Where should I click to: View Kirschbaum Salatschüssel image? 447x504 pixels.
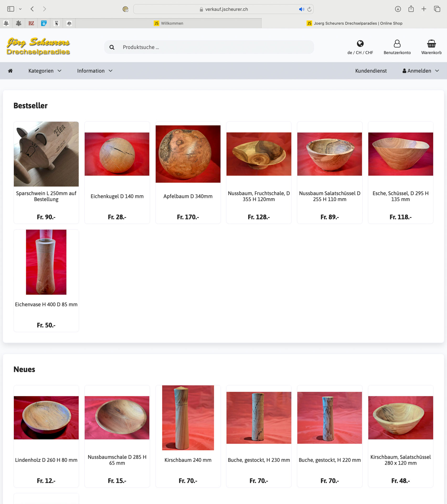(401, 418)
